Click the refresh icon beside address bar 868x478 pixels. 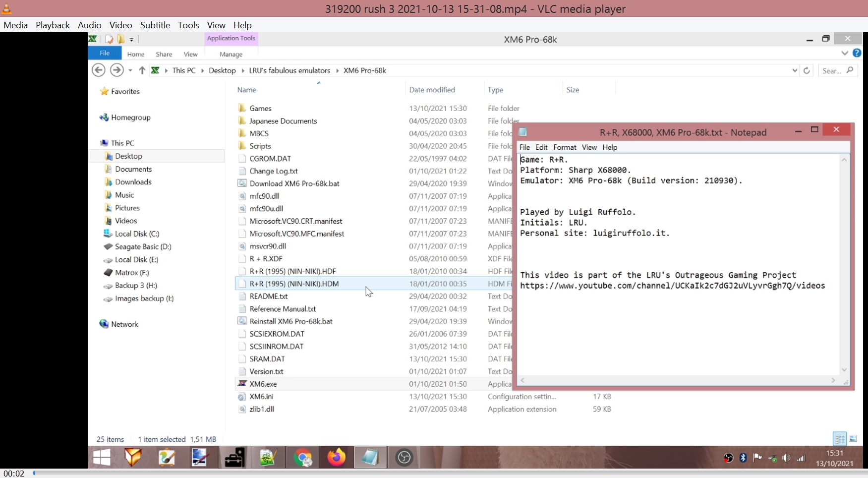(x=807, y=70)
